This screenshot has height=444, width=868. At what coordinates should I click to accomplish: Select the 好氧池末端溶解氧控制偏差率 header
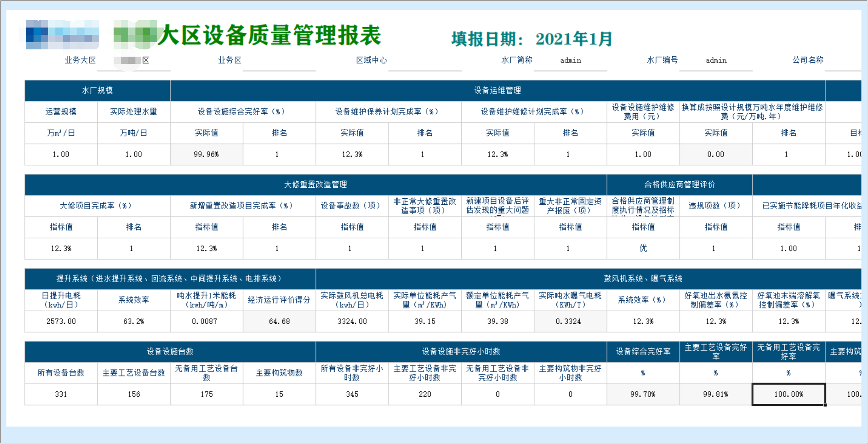[x=789, y=300]
